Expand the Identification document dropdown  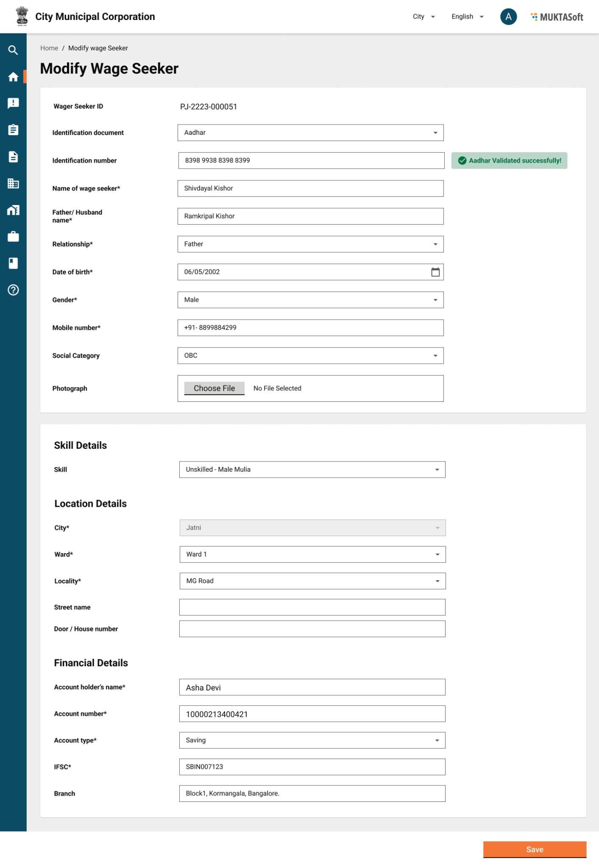[310, 133]
